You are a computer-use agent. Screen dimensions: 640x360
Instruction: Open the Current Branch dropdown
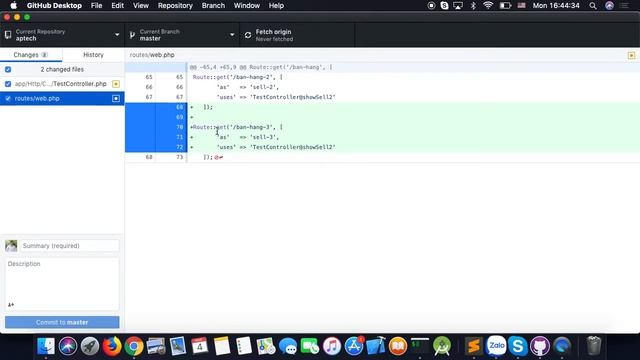point(182,35)
